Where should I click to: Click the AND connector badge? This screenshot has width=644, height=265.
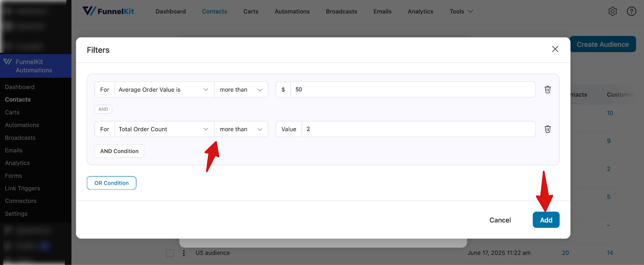(103, 109)
